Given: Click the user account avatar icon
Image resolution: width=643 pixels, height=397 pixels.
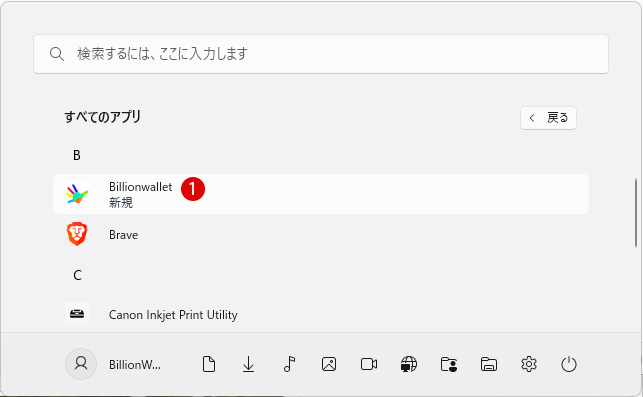Looking at the screenshot, I should (x=81, y=364).
